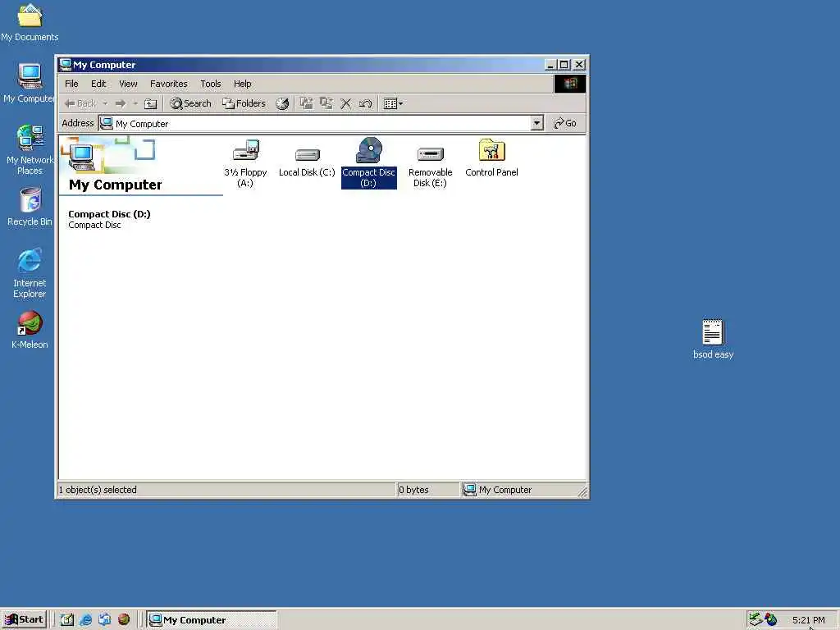Image resolution: width=840 pixels, height=630 pixels.
Task: Click the Delete (X) toolbar icon
Action: 346,104
